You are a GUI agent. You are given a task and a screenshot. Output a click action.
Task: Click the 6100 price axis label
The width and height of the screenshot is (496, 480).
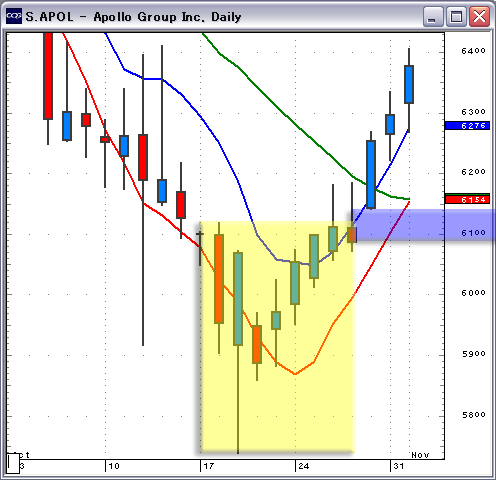click(x=473, y=233)
